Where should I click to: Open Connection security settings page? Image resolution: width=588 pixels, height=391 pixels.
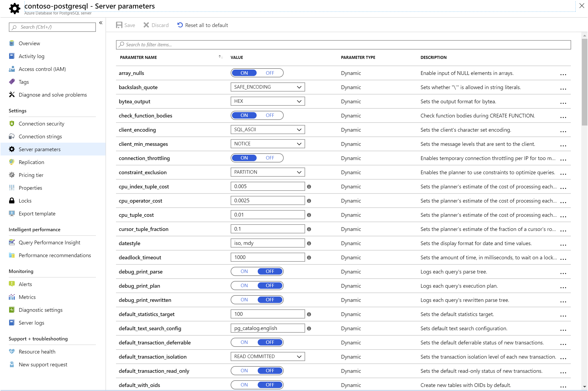pos(41,124)
